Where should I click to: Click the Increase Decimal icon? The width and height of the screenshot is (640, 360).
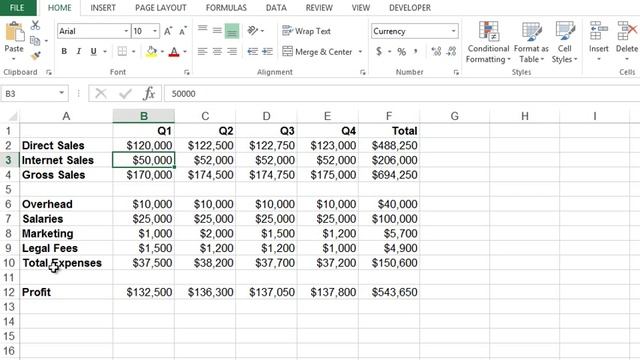point(436,51)
